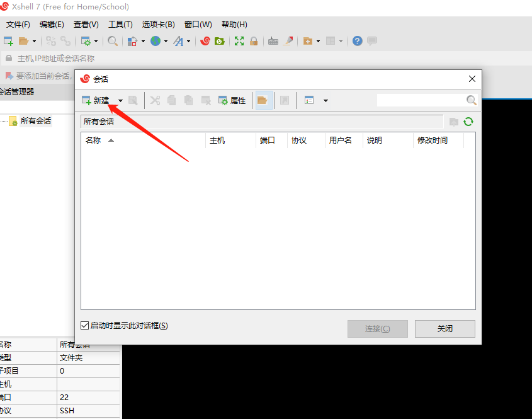Viewport: 532px width, 419px height.
Task: Click the keyboard icon in main toolbar
Action: (273, 42)
